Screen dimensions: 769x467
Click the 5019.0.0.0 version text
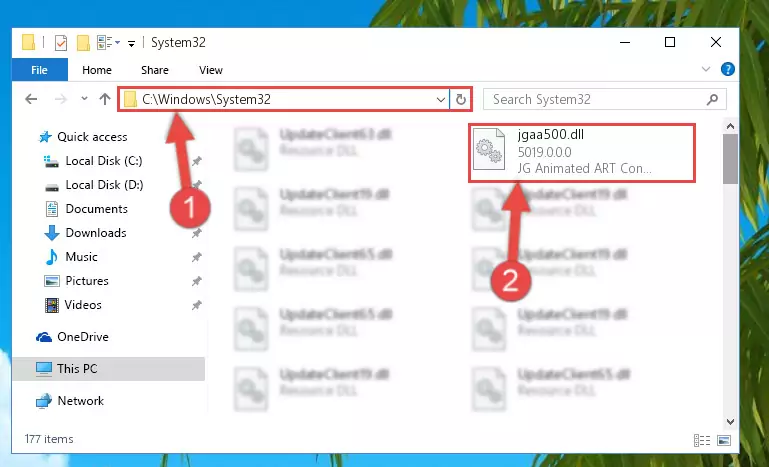tap(544, 152)
